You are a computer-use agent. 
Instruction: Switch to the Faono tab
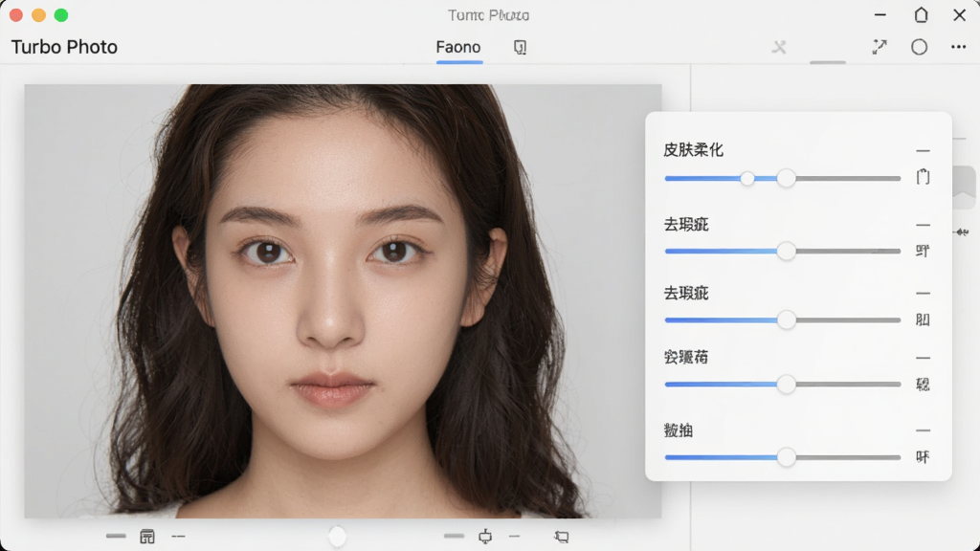[x=458, y=48]
